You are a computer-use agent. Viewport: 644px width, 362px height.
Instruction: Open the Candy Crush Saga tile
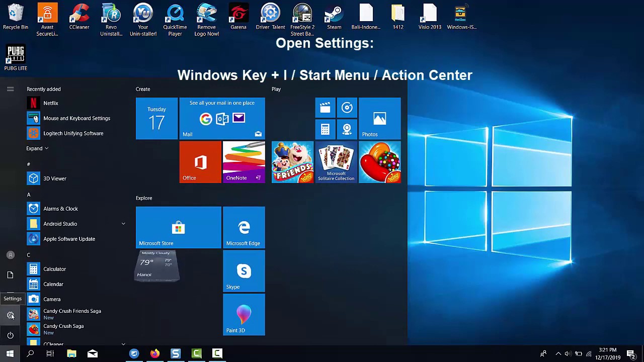(380, 162)
